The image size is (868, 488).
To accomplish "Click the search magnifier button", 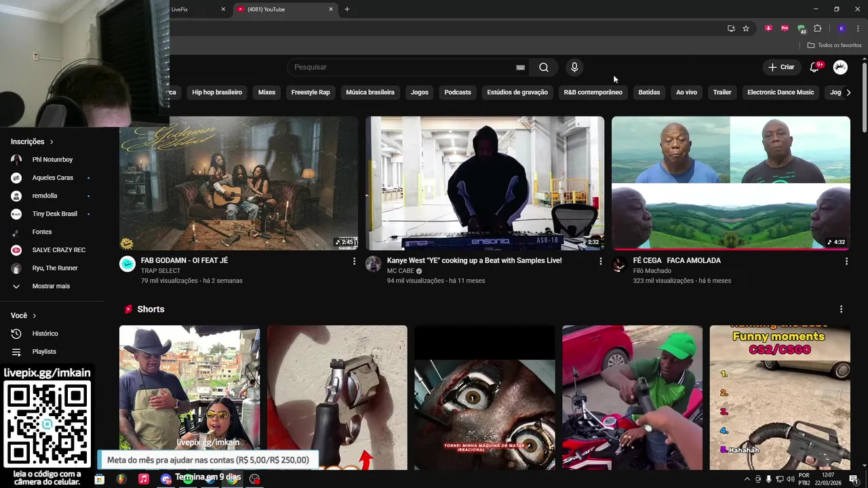I will 544,67.
